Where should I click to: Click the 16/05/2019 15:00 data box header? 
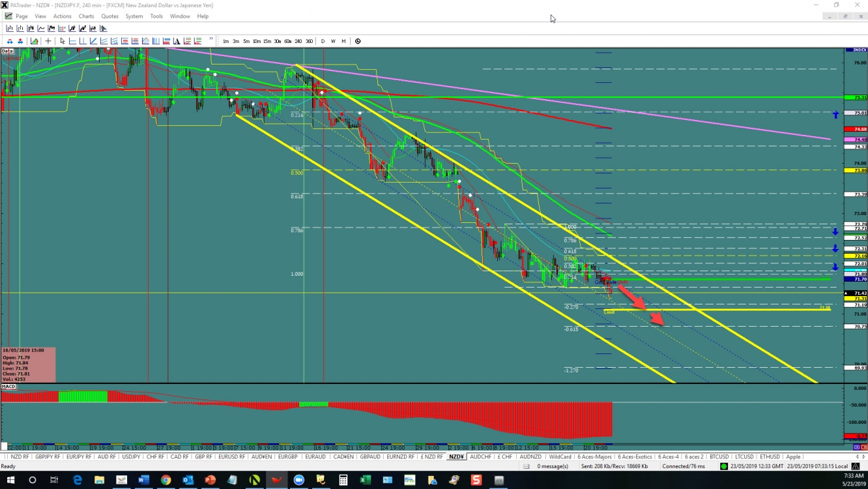pos(23,350)
